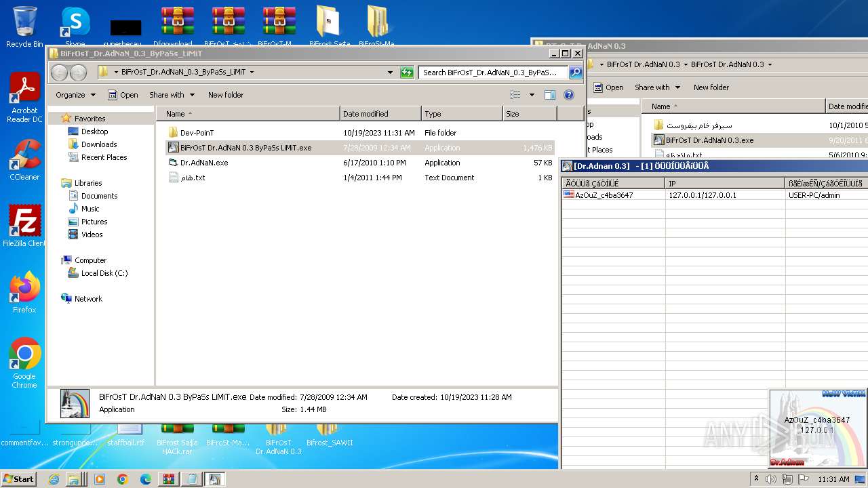Screen dimensions: 868x488
Task: Click New folder in background Explorer window
Action: pyautogui.click(x=711, y=87)
